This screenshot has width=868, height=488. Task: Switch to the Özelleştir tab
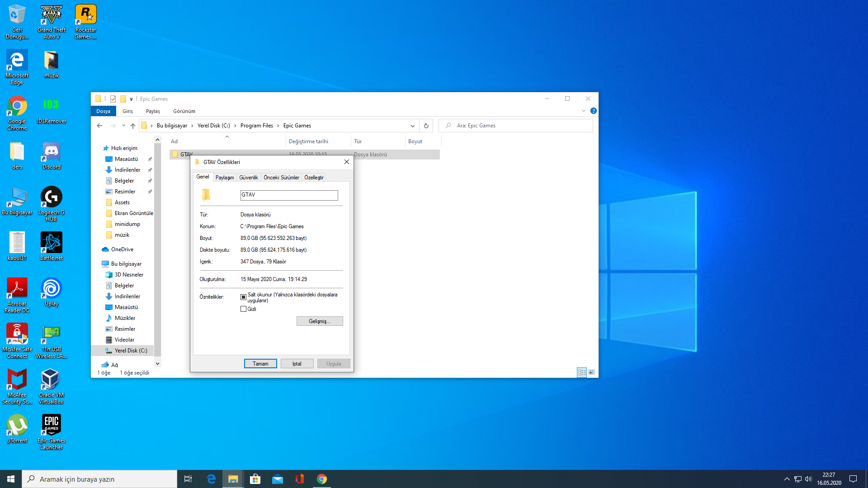point(314,178)
